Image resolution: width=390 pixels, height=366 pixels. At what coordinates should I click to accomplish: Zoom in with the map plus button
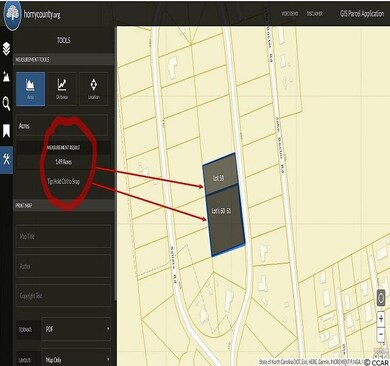[x=381, y=318]
